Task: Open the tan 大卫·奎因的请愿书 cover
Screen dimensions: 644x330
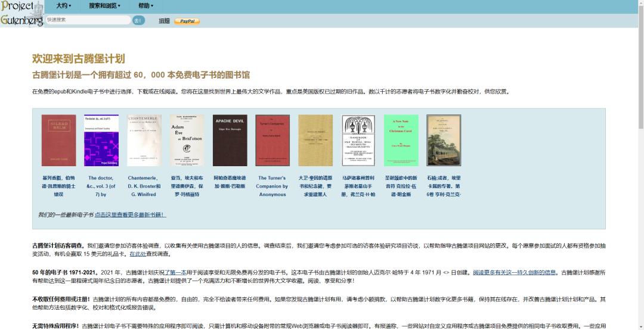Action: pos(315,141)
